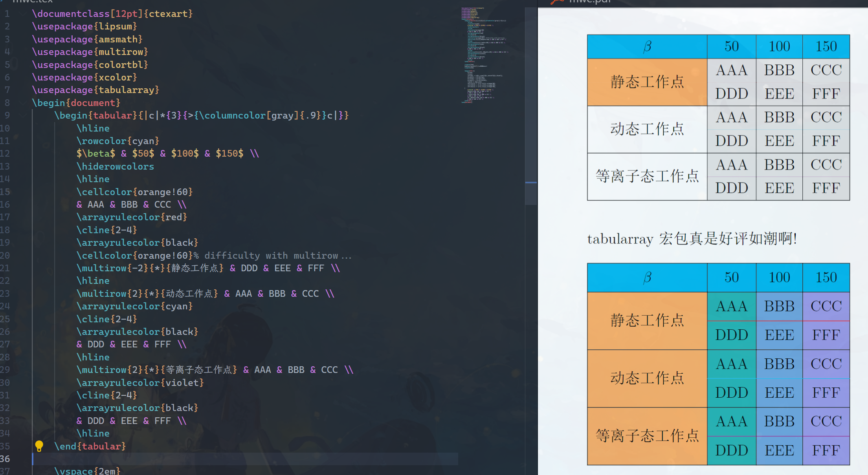868x475 pixels.
Task: Click \vspace{2em} on line 37
Action: pyautogui.click(x=87, y=471)
